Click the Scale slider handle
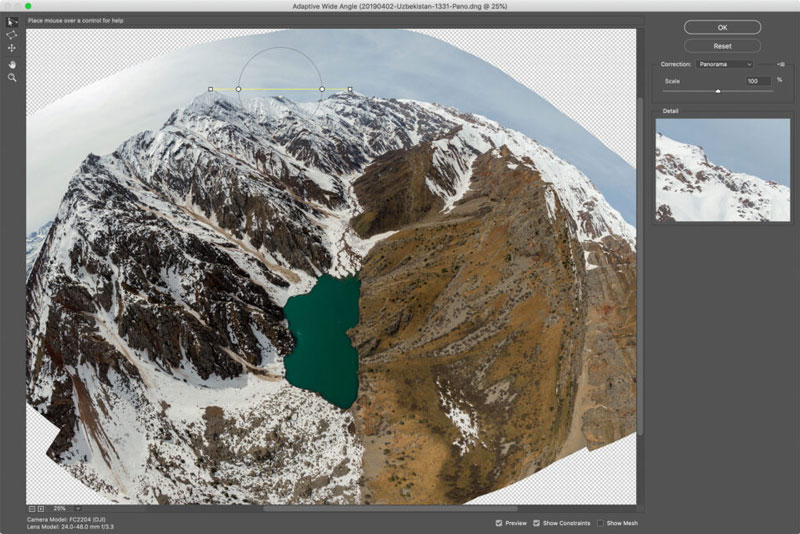This screenshot has height=534, width=800. coord(717,91)
